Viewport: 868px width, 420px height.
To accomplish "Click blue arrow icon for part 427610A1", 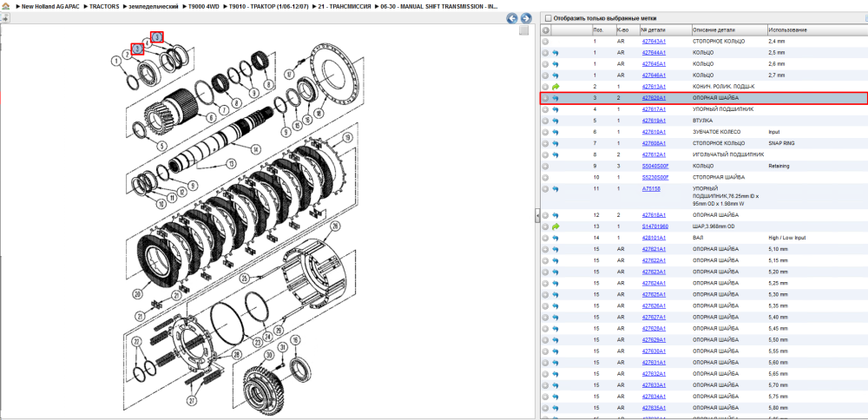I will click(556, 132).
